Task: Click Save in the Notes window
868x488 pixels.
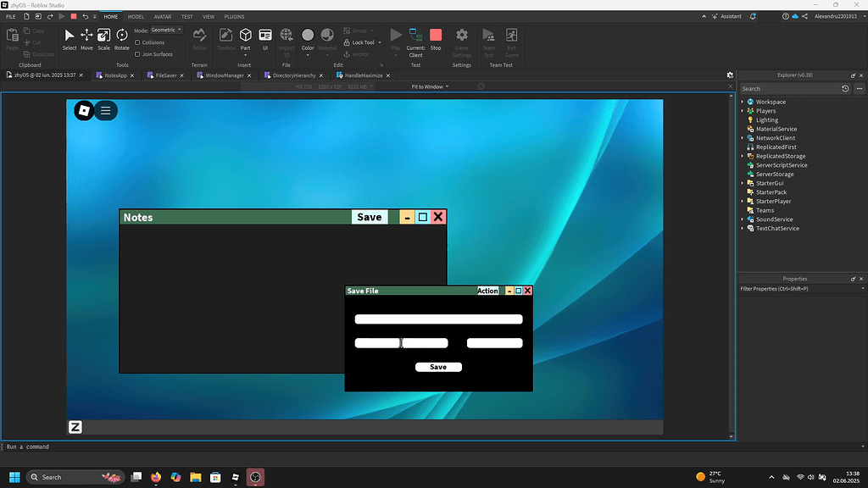Action: tap(369, 216)
